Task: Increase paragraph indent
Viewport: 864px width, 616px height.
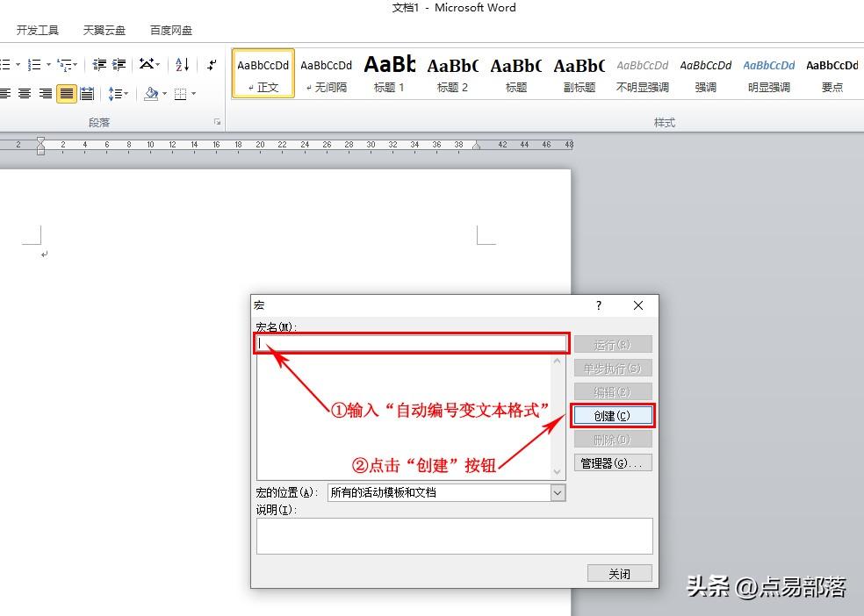Action: 119,65
